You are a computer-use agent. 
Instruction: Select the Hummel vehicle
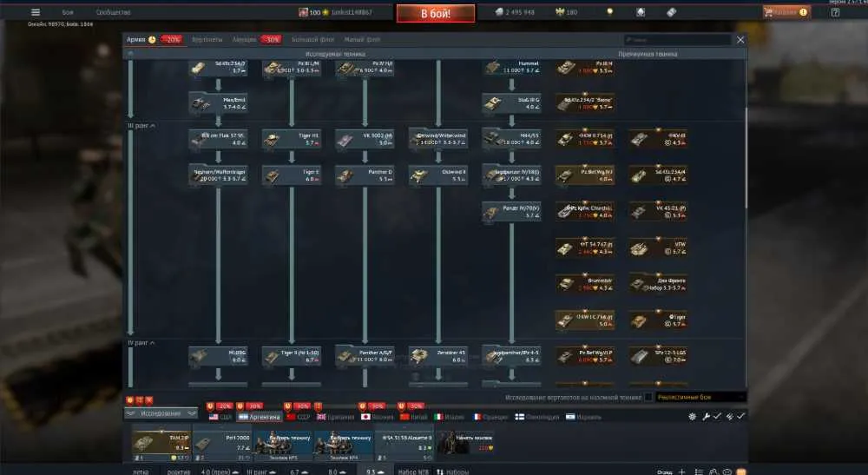click(511, 68)
